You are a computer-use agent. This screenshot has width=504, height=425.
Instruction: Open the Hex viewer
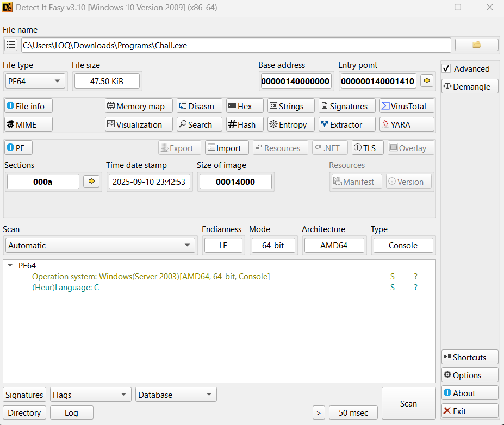[x=245, y=106]
